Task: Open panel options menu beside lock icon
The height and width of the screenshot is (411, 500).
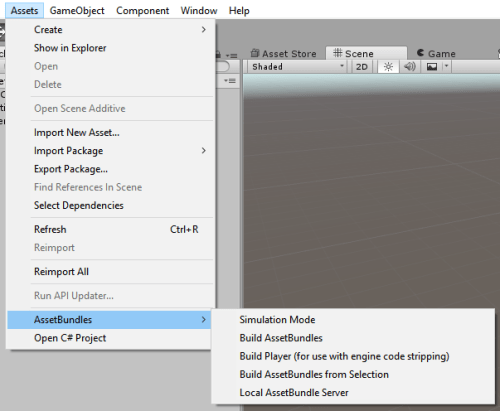Action: [x=231, y=55]
